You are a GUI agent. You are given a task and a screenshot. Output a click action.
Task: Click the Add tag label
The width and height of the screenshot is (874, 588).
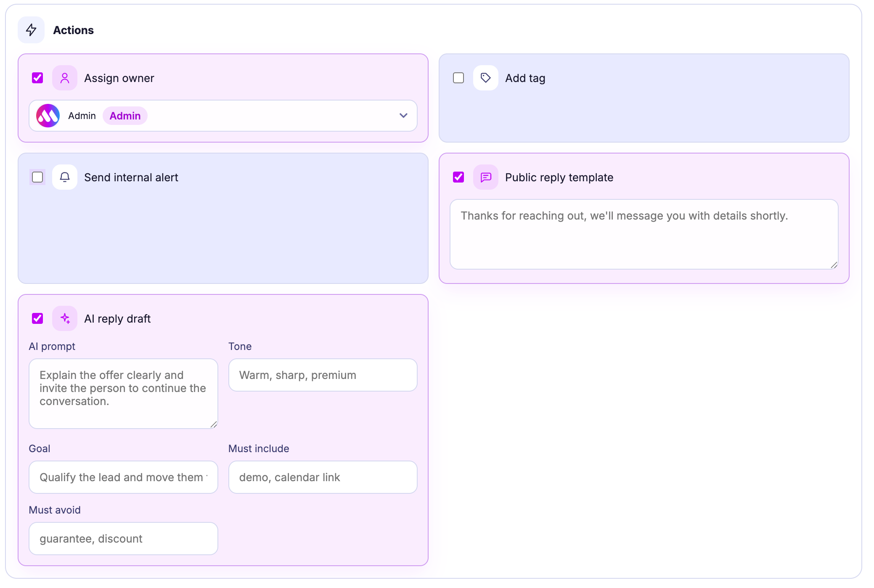click(525, 78)
